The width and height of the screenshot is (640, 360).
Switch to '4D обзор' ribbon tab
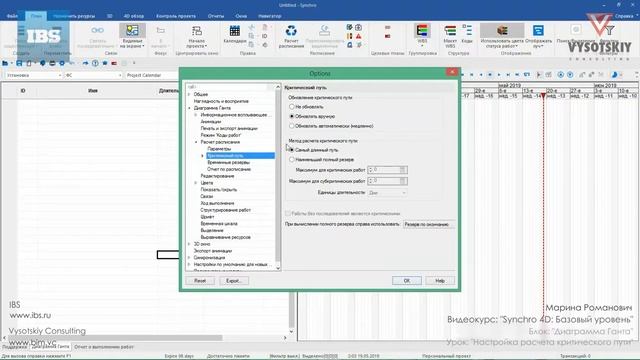(x=133, y=16)
